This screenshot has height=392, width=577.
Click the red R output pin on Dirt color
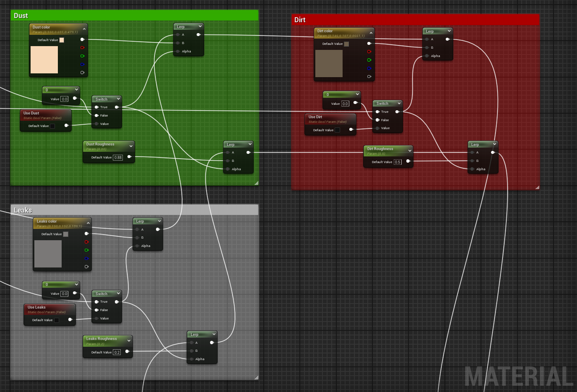coord(369,52)
